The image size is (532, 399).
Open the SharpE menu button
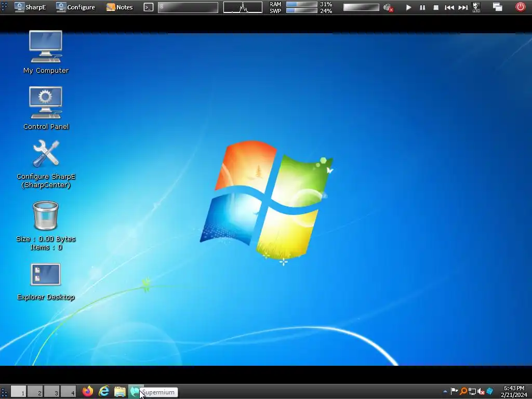[30, 7]
